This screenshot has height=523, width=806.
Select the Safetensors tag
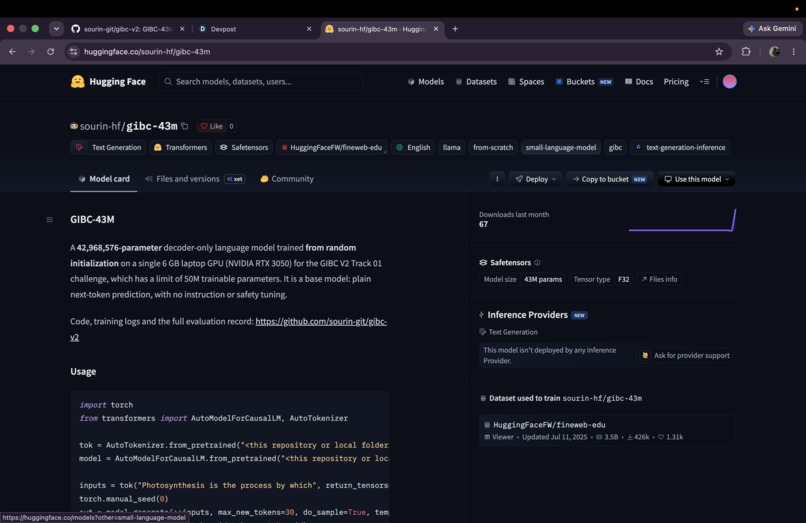[x=244, y=147]
